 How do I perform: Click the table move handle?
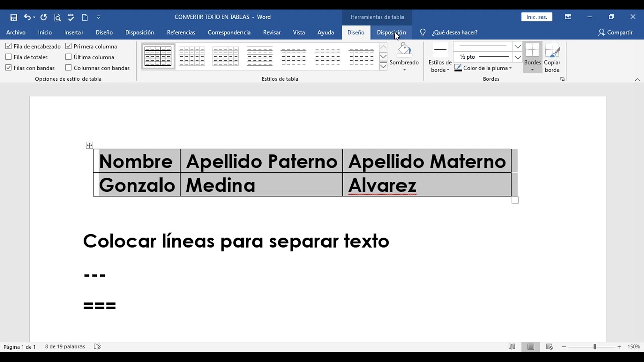89,145
